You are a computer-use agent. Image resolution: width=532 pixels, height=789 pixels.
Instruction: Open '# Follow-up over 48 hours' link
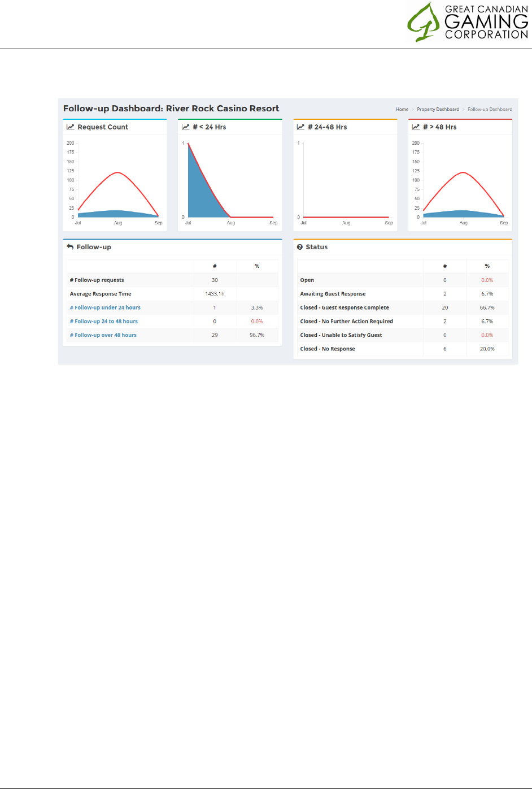[103, 335]
